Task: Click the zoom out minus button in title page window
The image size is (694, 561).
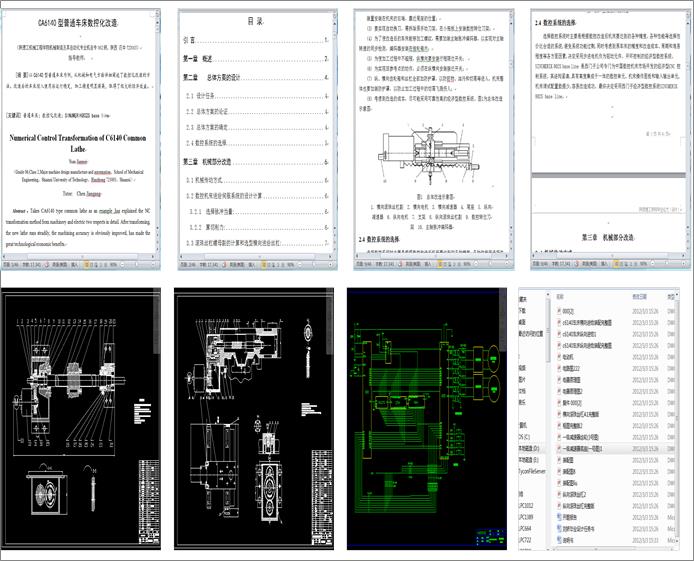Action: pyautogui.click(x=121, y=265)
